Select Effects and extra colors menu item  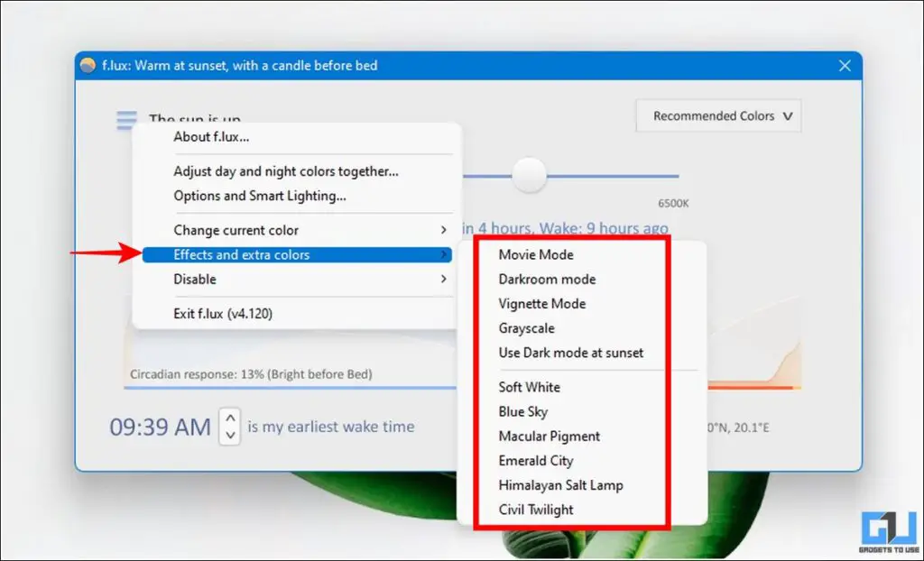(x=297, y=254)
